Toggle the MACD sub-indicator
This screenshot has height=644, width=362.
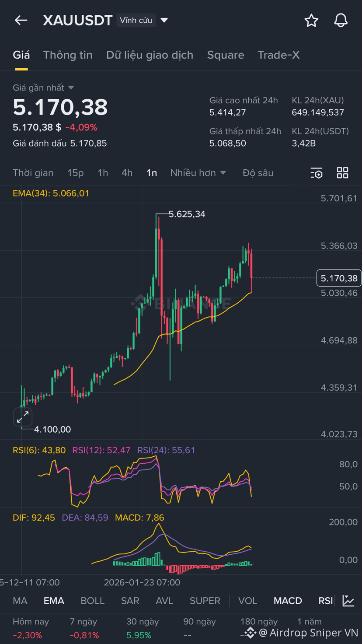coord(288,601)
